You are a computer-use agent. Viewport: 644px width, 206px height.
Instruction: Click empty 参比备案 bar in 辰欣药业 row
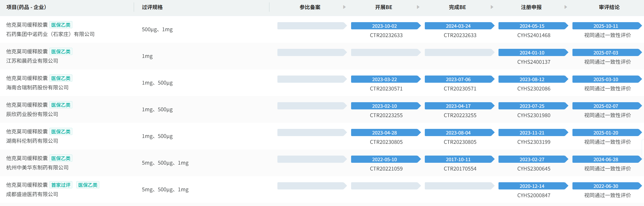click(311, 106)
